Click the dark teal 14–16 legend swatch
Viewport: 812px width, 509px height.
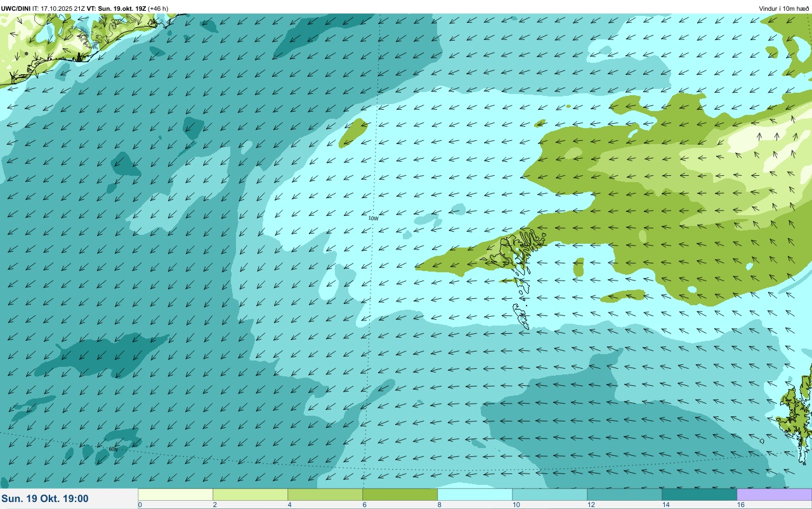point(700,494)
